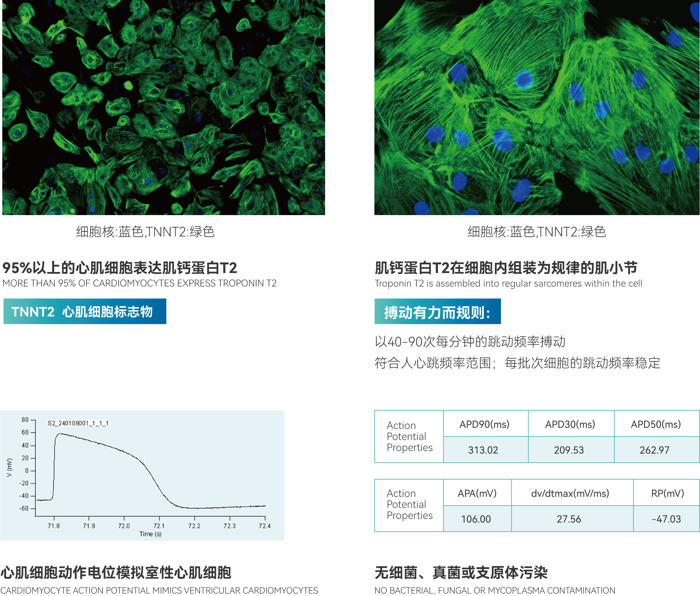This screenshot has height=596, width=700.
Task: Click the 'V (mV)' axis label
Action: [9, 467]
